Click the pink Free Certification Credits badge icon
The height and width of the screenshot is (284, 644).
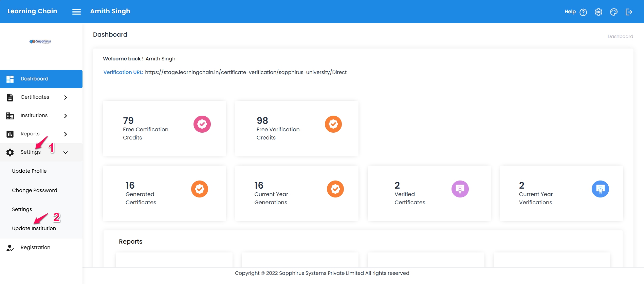pos(202,124)
